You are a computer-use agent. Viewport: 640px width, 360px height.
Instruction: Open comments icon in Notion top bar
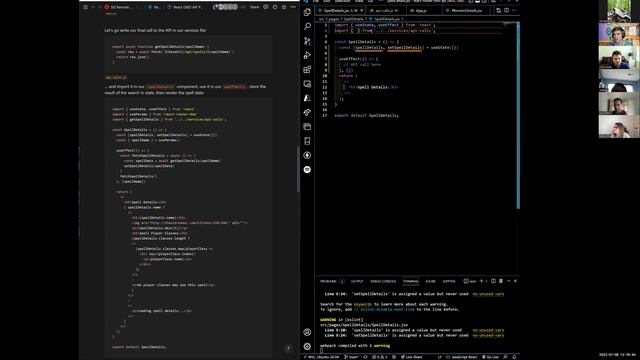tap(266, 7)
